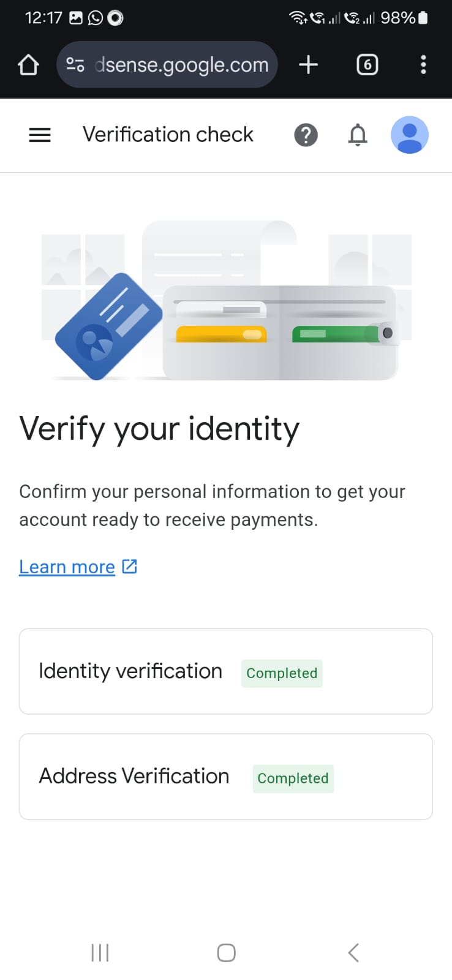Screen dimensions: 452x980
Task: Open the browser three-dot menu
Action: click(423, 64)
